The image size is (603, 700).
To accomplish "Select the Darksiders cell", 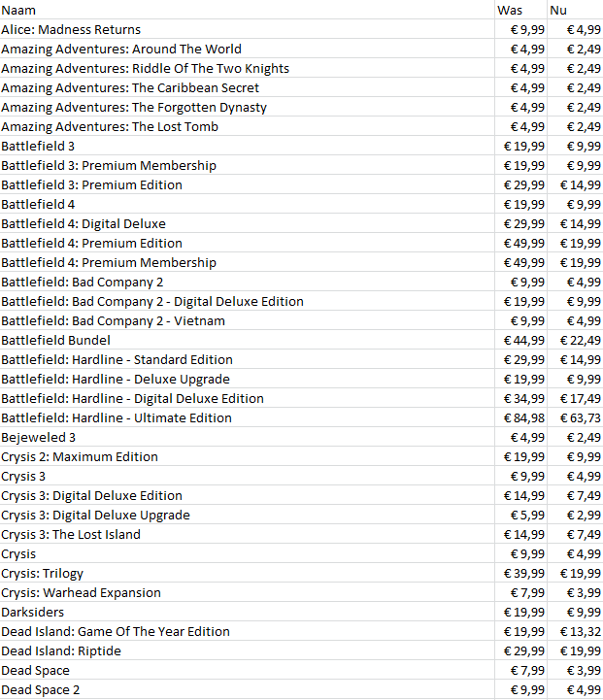I will [248, 612].
